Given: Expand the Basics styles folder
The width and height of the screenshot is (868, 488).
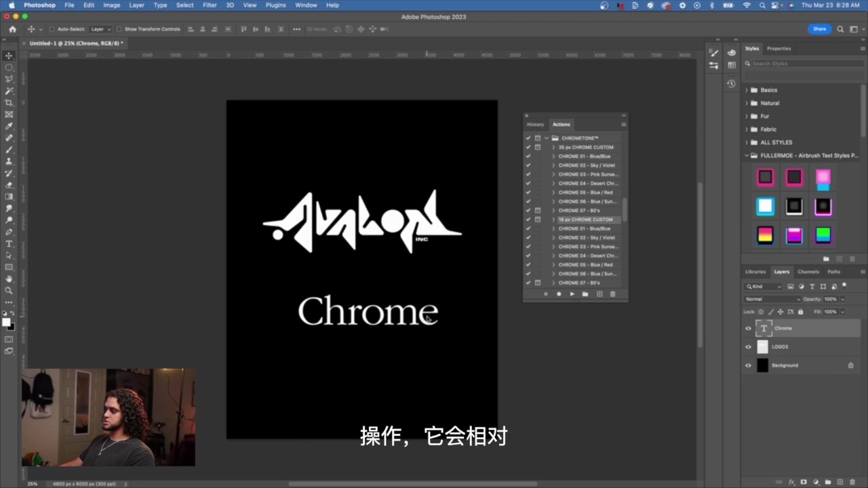Looking at the screenshot, I should [x=747, y=89].
